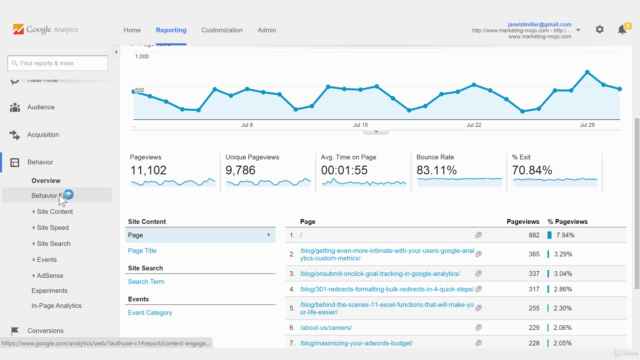The image size is (640, 360).
Task: Collapse the left sidebar arrow
Action: (116, 52)
